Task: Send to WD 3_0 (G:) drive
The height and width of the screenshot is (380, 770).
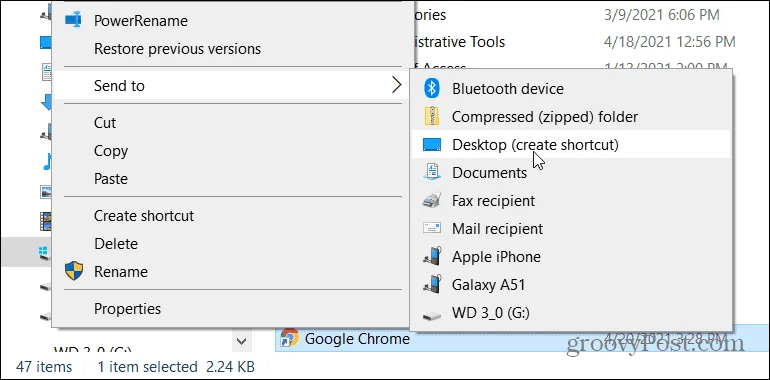Action: [x=491, y=313]
